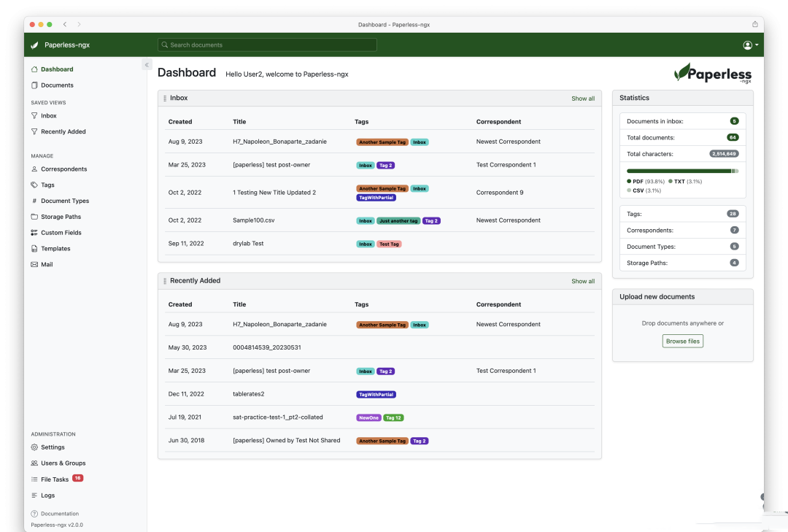This screenshot has width=788, height=532.
Task: Click Show all in Recently Added widget
Action: 583,281
